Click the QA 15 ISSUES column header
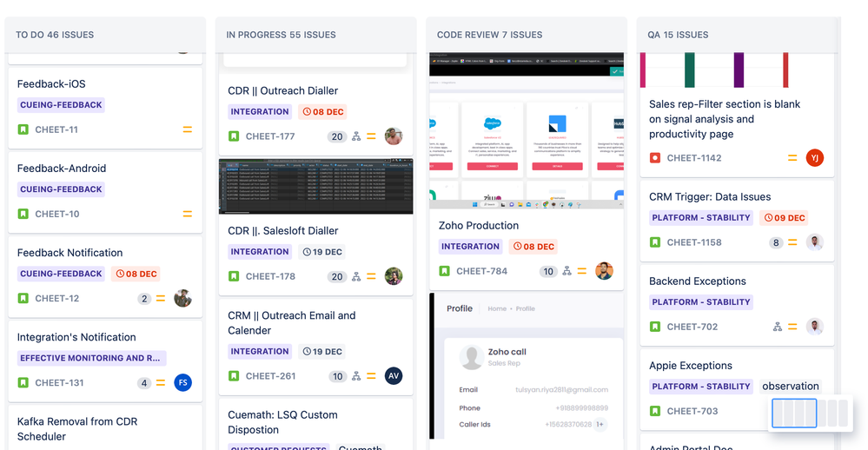 (x=678, y=35)
